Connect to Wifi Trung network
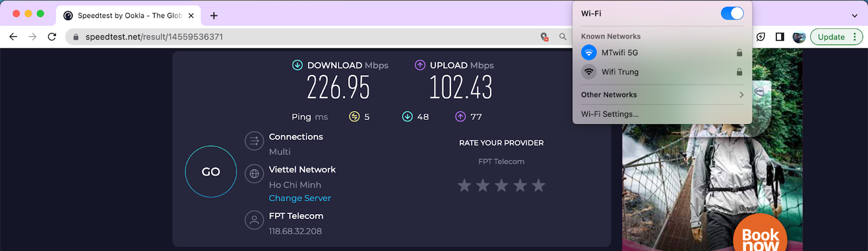Image resolution: width=868 pixels, height=251 pixels. 662,72
